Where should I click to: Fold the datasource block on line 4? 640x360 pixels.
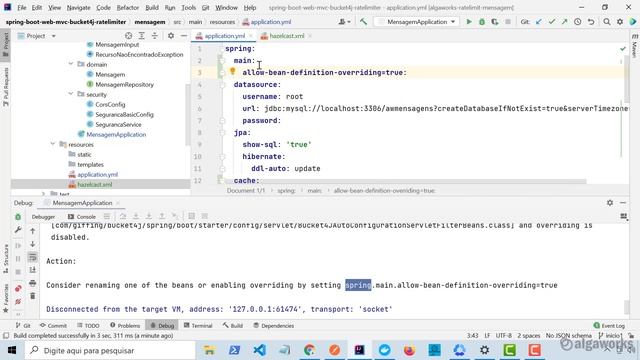[222, 84]
